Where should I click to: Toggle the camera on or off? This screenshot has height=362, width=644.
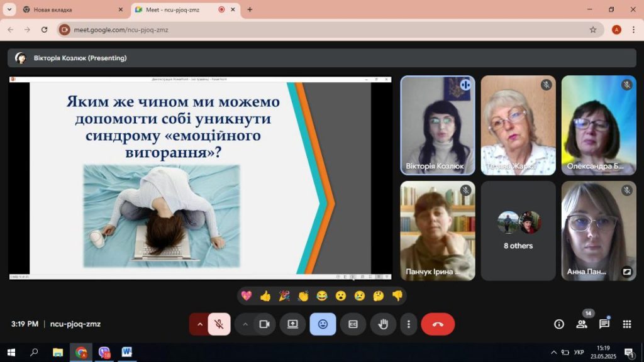(264, 324)
